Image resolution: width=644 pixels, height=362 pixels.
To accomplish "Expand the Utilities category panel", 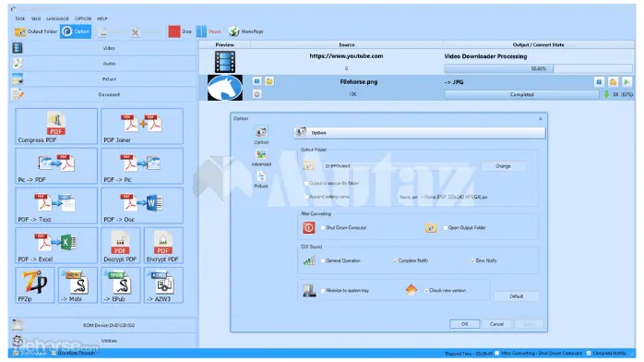I will tap(103, 341).
